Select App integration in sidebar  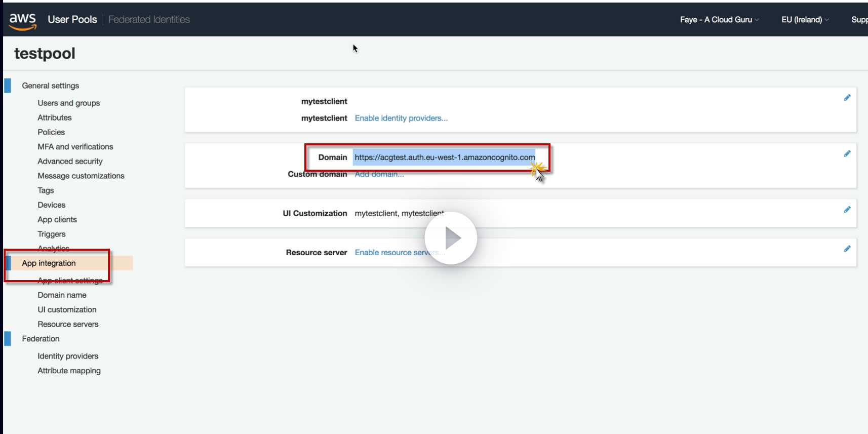pos(49,263)
